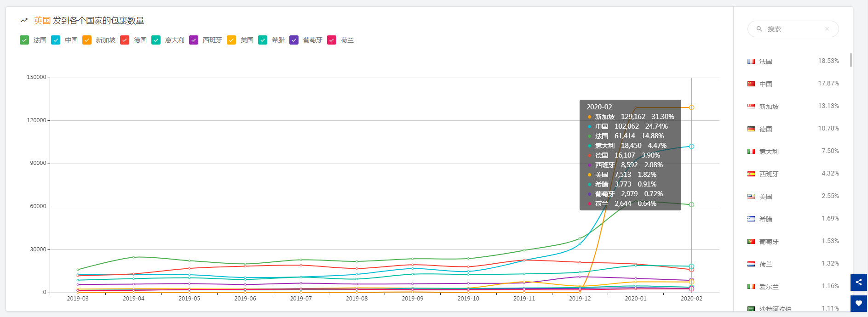Click the Germany flag icon in list
Image resolution: width=868 pixels, height=317 pixels.
point(751,129)
